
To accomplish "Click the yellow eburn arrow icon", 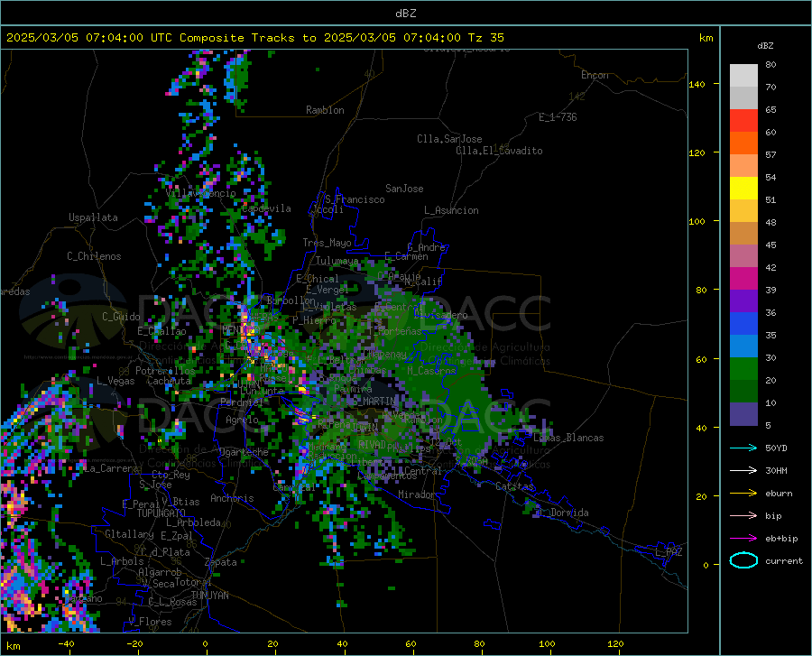I will [x=743, y=494].
